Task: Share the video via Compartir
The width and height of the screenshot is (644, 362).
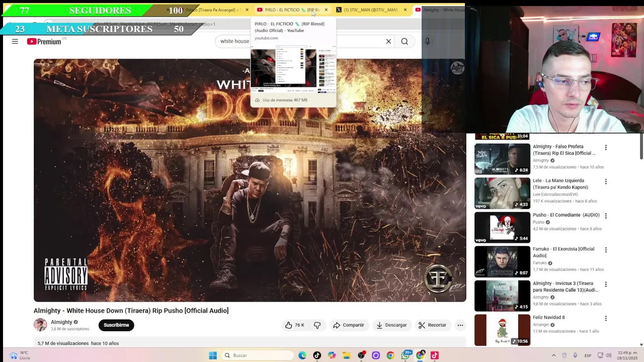Action: tap(348, 325)
